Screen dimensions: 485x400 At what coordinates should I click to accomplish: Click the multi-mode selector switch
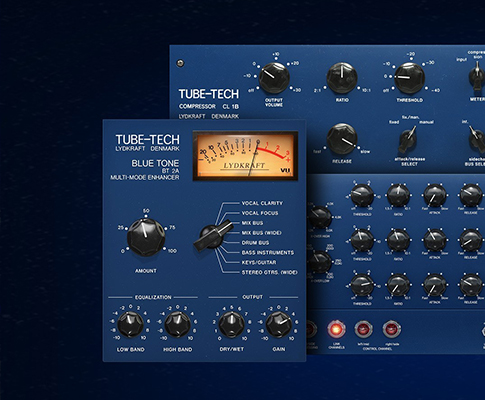click(x=213, y=236)
